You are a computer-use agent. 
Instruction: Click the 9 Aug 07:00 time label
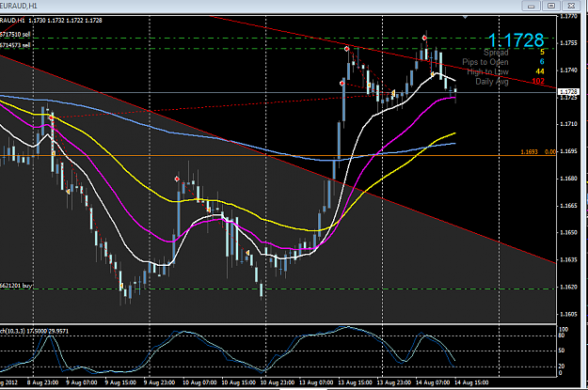(x=81, y=382)
